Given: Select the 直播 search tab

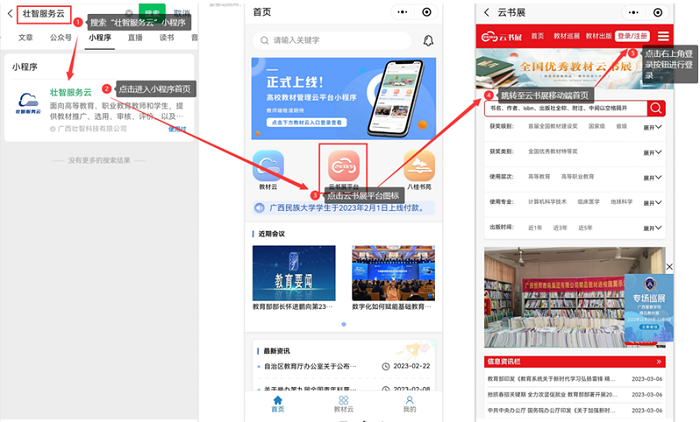Looking at the screenshot, I should (134, 37).
